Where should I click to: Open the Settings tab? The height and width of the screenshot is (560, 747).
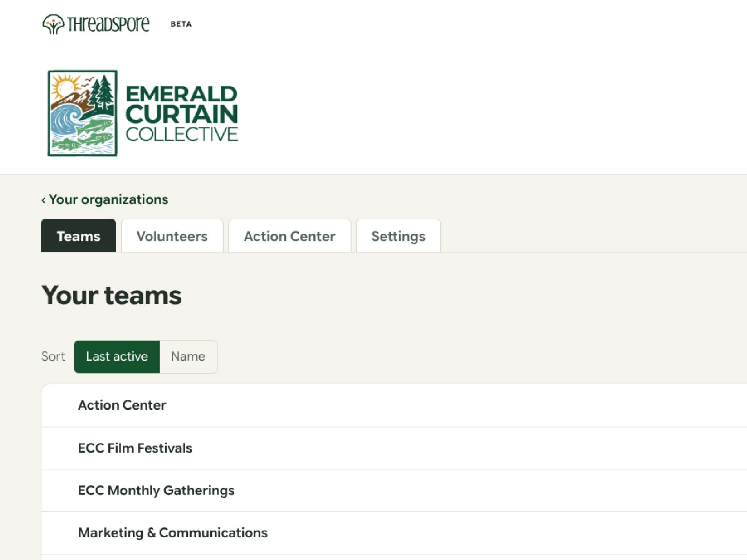398,236
